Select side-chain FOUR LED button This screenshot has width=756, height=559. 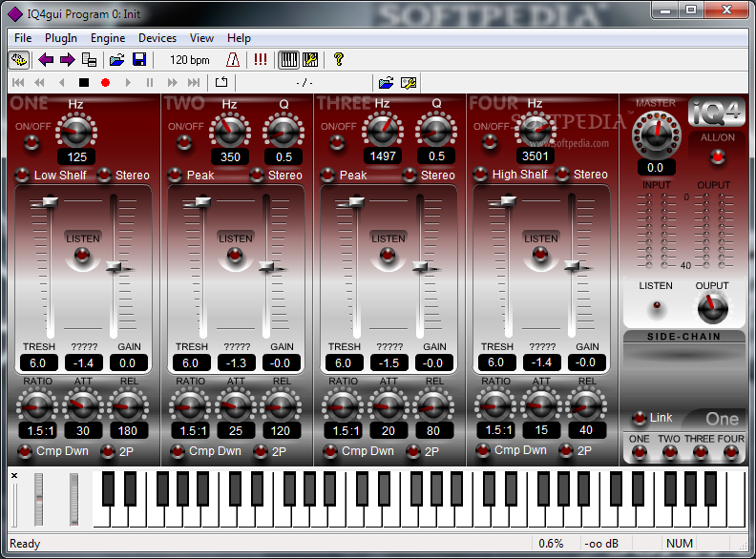[x=731, y=452]
